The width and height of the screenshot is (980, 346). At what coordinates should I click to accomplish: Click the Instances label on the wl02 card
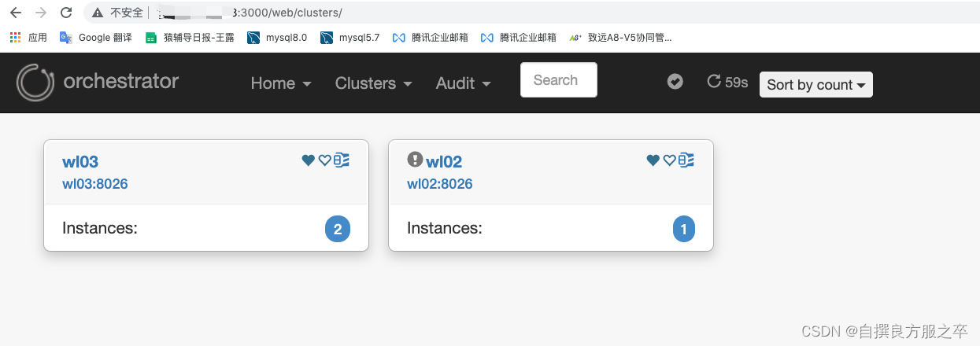point(445,228)
